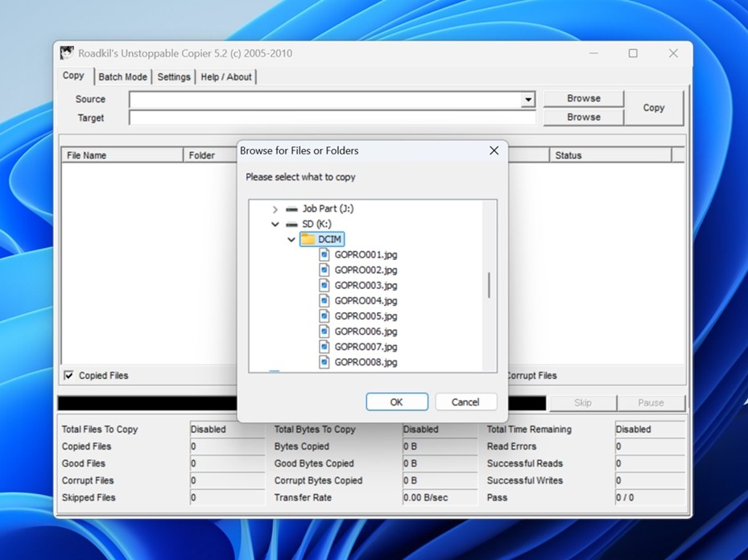
Task: Select GOPRO002.jpg in the tree
Action: 366,270
